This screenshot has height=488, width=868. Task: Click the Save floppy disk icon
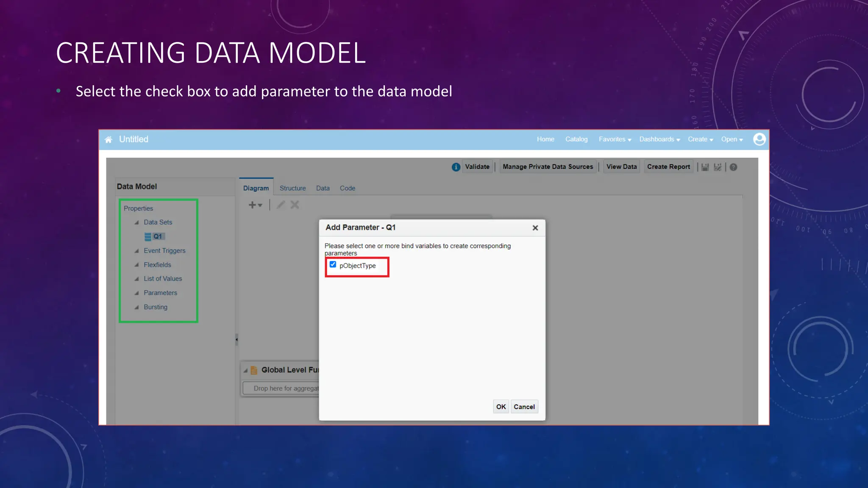[x=705, y=167]
